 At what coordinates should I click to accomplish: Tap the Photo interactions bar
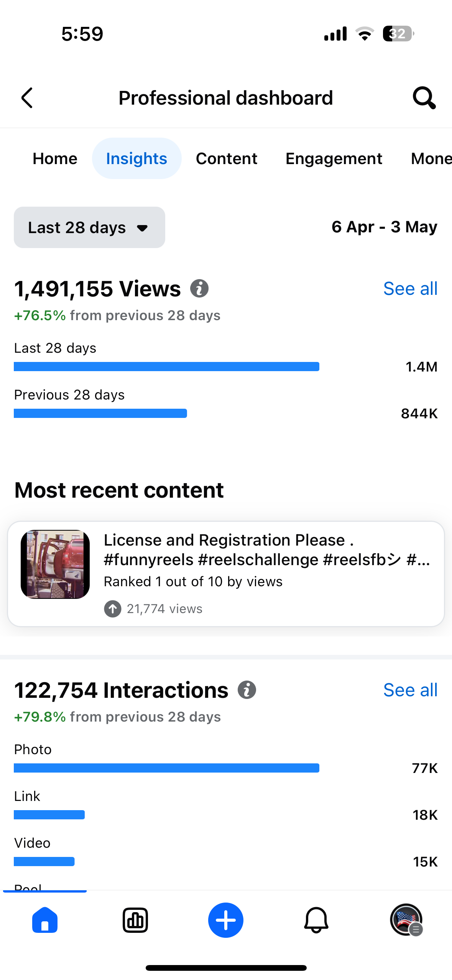166,768
